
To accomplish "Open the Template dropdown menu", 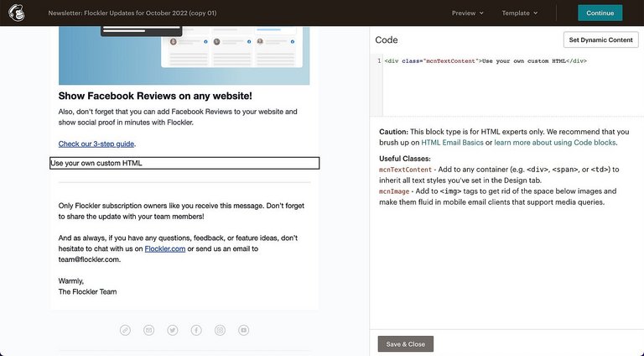I will [520, 13].
